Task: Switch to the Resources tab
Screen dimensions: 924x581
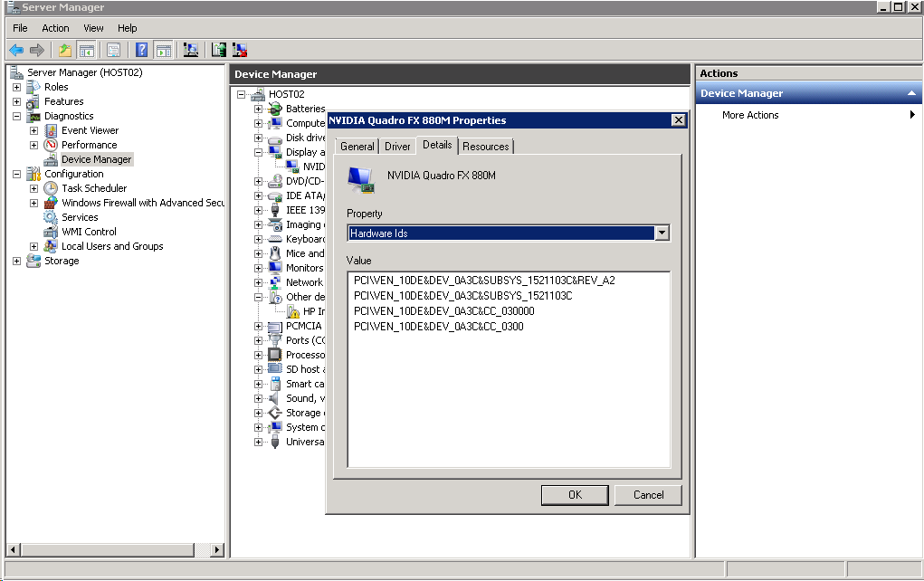Action: pyautogui.click(x=486, y=147)
